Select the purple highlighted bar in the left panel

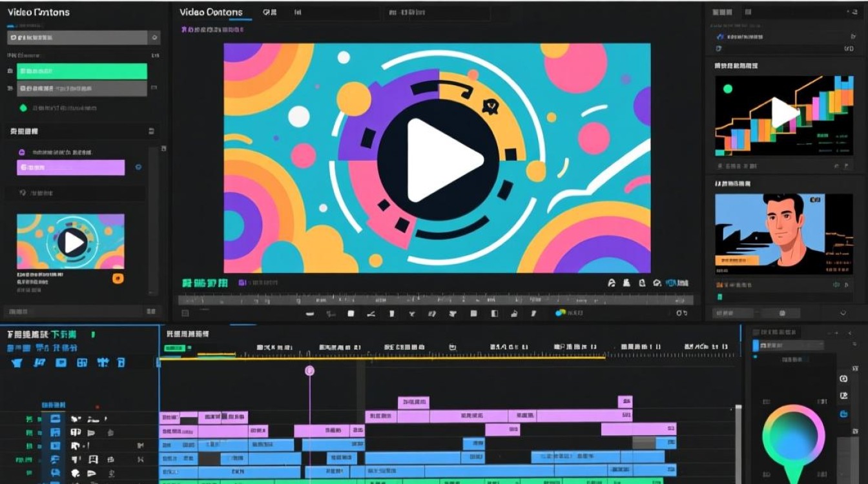pos(70,168)
